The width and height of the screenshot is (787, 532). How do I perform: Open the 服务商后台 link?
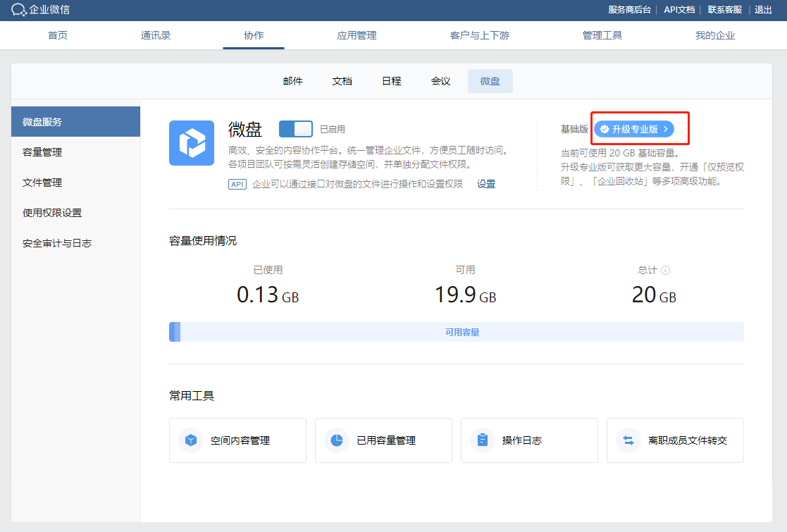pyautogui.click(x=629, y=10)
